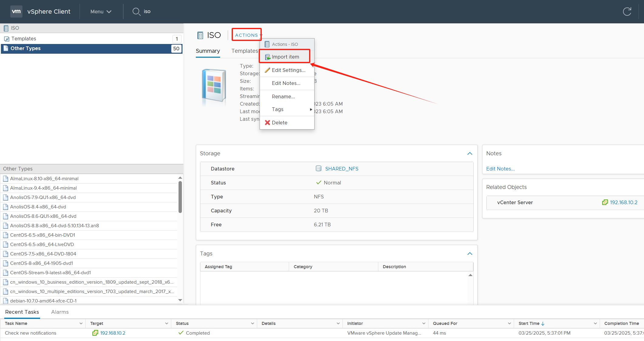
Task: Click the Other Types list scrollbar thumb
Action: [180, 197]
